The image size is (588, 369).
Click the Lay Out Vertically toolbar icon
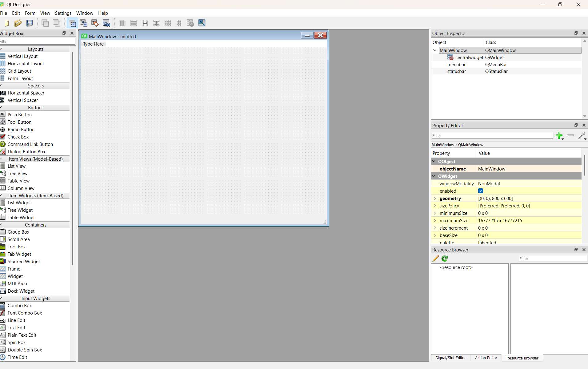pyautogui.click(x=134, y=23)
